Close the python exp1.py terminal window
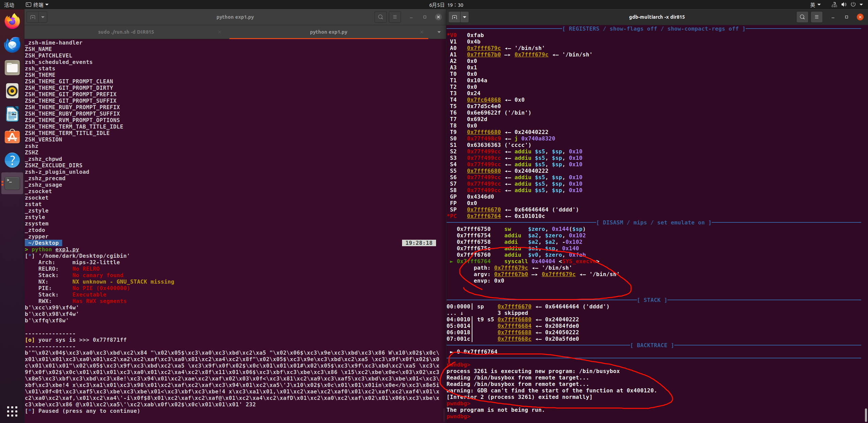This screenshot has width=868, height=423. (438, 17)
